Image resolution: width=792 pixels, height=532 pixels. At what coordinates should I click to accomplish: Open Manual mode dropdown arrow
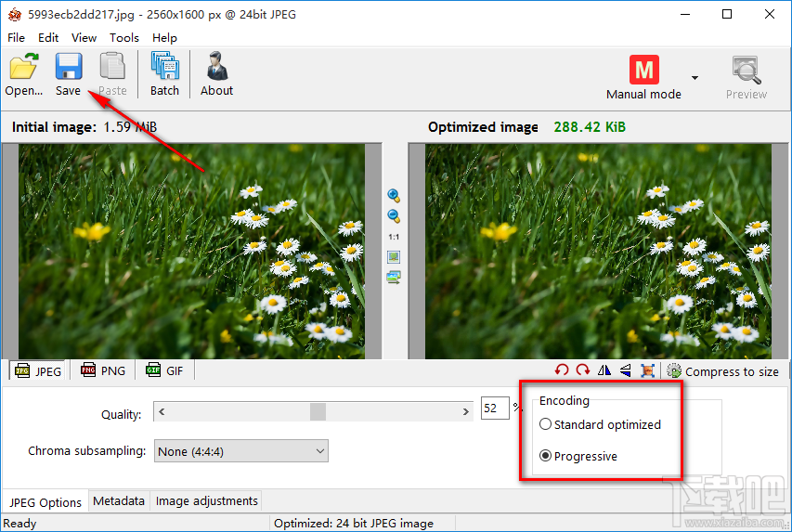pyautogui.click(x=695, y=78)
